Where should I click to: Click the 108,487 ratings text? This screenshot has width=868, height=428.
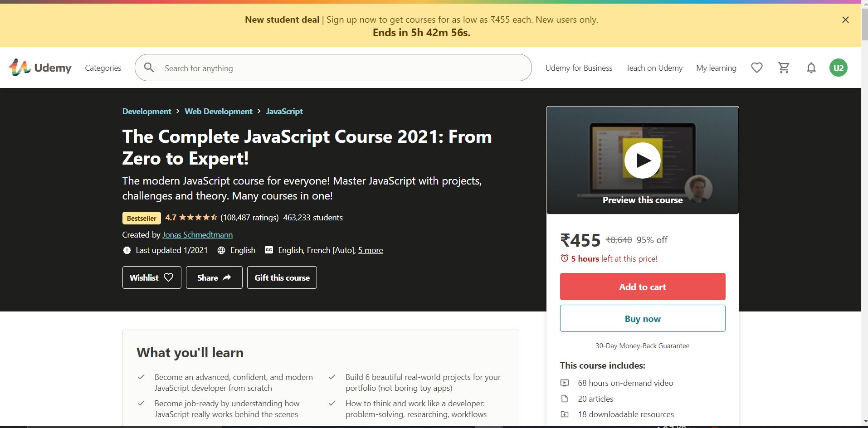click(x=249, y=218)
